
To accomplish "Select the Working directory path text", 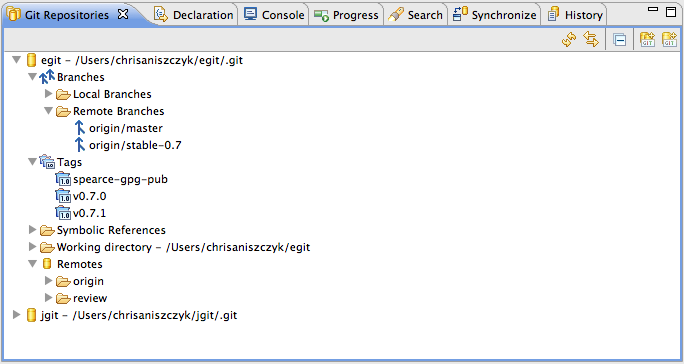I will click(x=183, y=247).
